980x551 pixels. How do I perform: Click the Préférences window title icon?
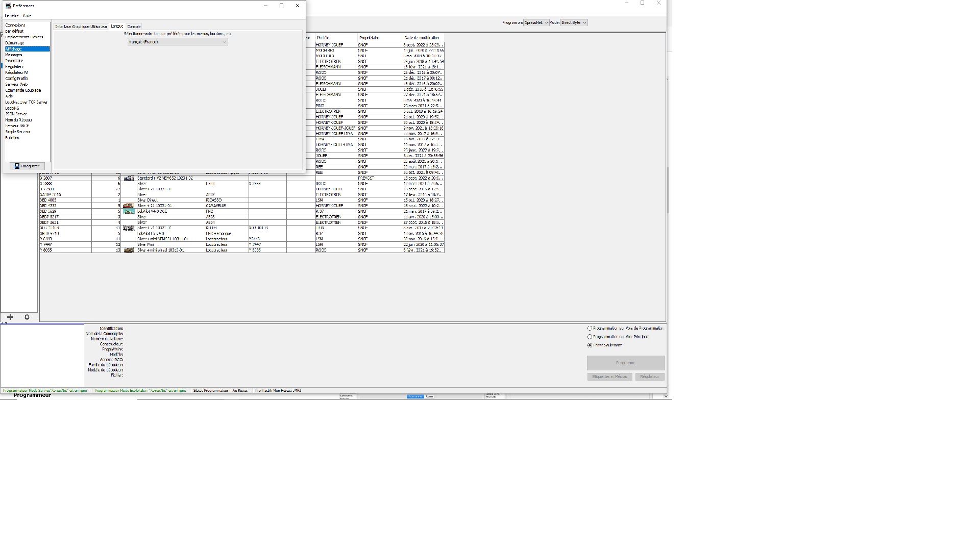[x=8, y=6]
